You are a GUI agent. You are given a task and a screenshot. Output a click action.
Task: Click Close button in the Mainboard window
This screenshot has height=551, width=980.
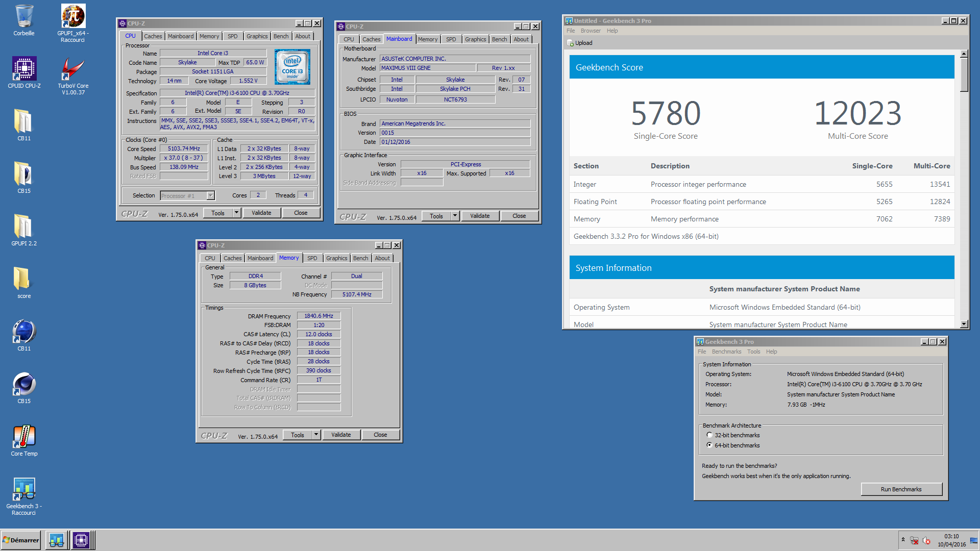click(x=519, y=216)
